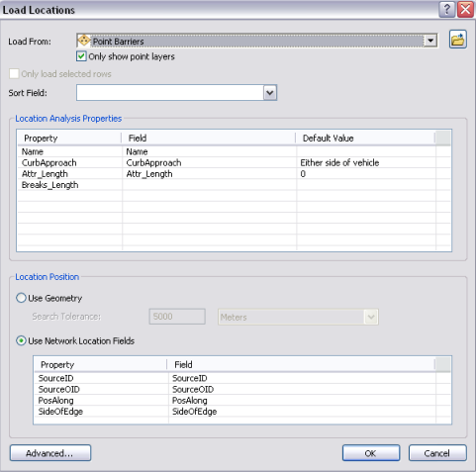476x472 pixels.
Task: Open the Load From dropdown
Action: pos(430,41)
